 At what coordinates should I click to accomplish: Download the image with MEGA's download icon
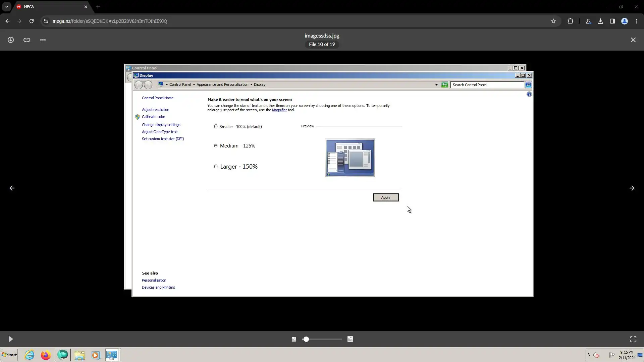tap(11, 40)
